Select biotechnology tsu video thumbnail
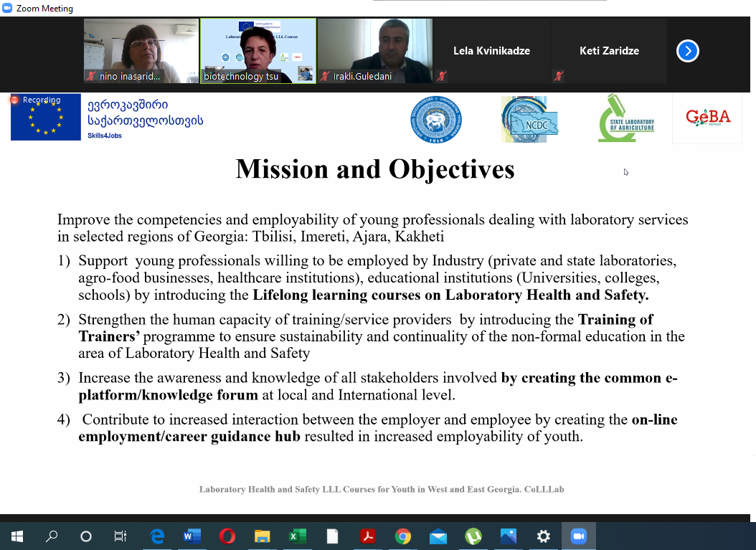 (x=258, y=51)
